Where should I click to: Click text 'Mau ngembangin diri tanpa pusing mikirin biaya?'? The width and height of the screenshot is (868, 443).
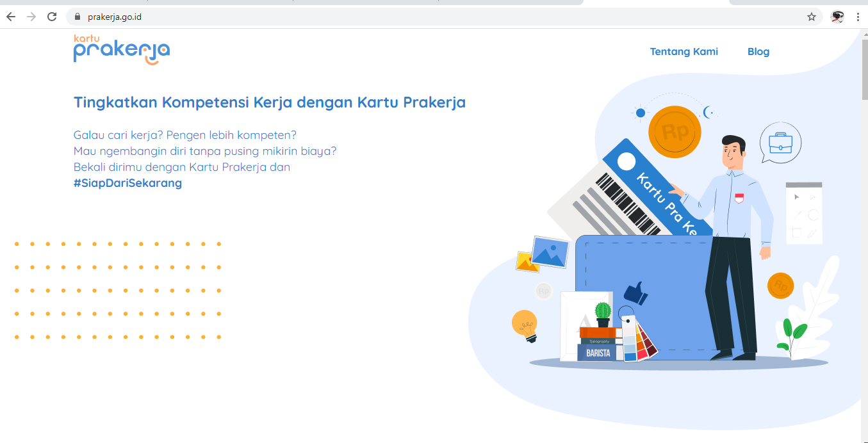(205, 152)
